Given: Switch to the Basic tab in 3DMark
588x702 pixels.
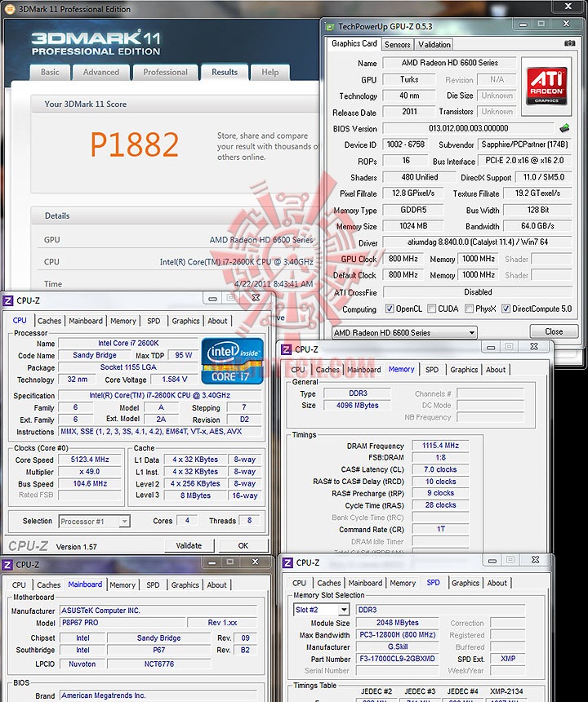Looking at the screenshot, I should [x=50, y=72].
